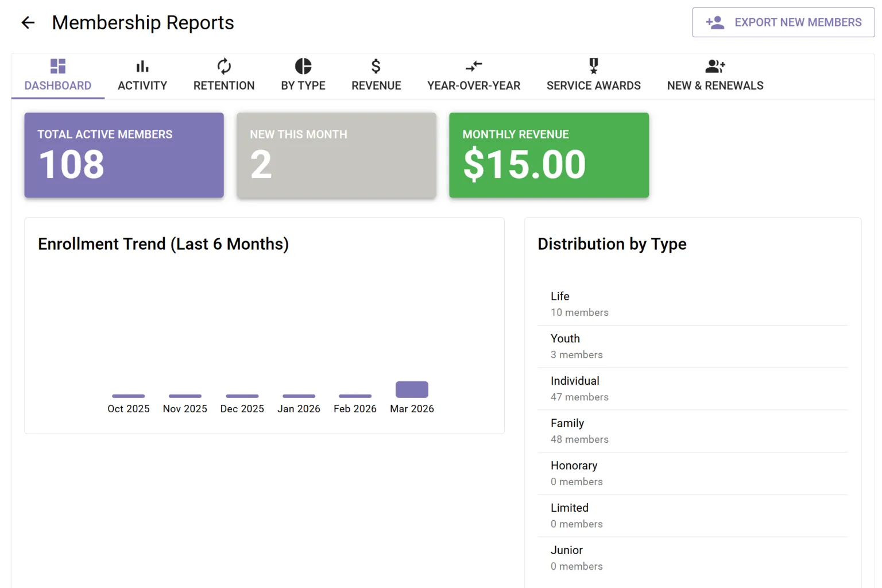This screenshot has height=588, width=882.
Task: Click the Total Active Members card
Action: tap(123, 155)
